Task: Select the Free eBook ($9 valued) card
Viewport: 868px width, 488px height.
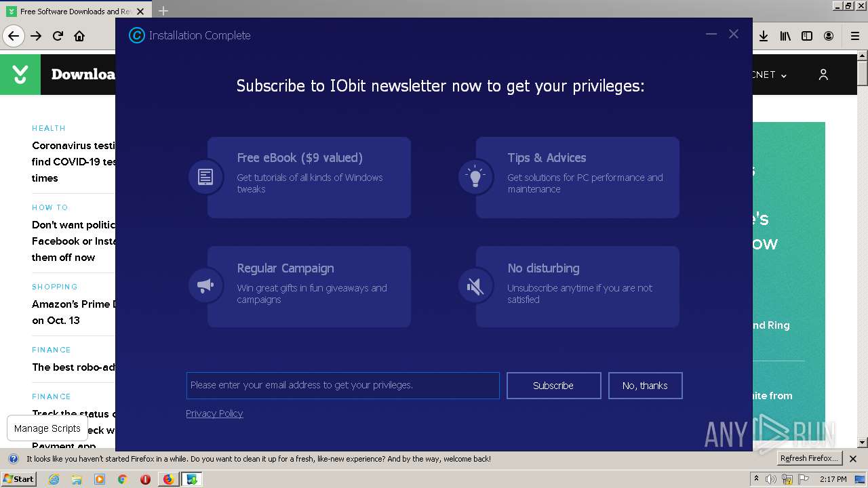Action: pyautogui.click(x=309, y=178)
